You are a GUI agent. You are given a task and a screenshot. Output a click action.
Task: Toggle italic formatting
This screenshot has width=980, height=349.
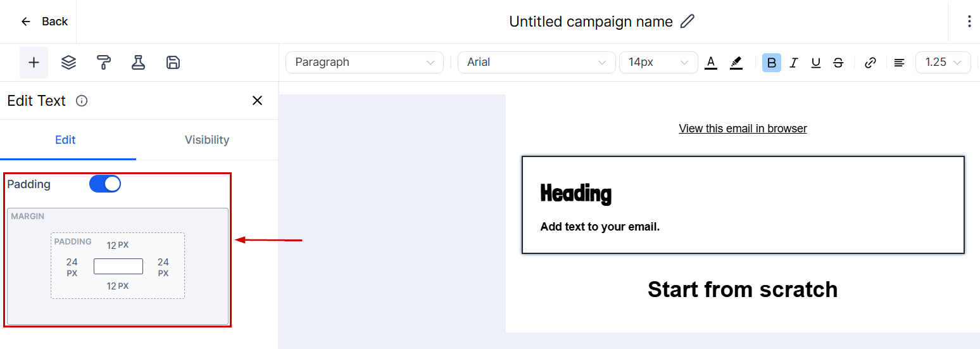(x=794, y=63)
